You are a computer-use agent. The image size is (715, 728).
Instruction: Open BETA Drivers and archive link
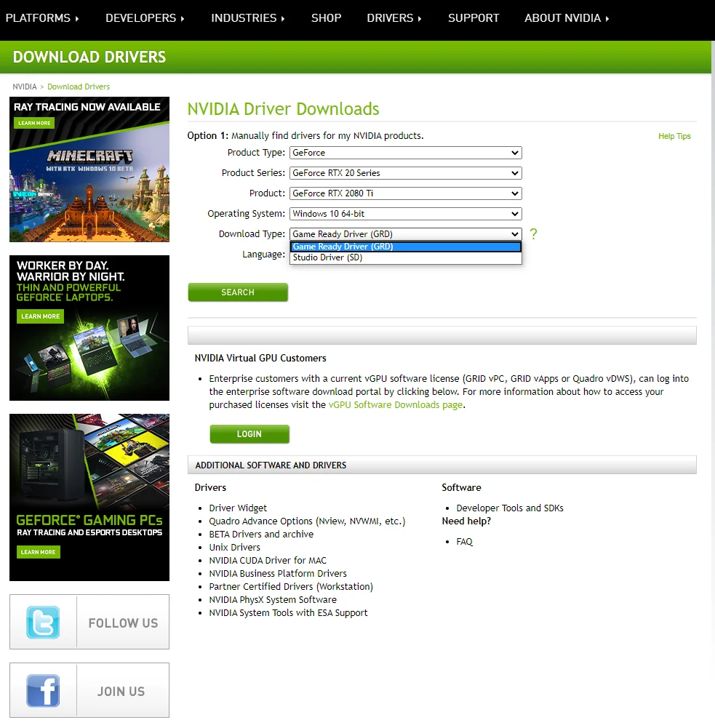(x=261, y=535)
